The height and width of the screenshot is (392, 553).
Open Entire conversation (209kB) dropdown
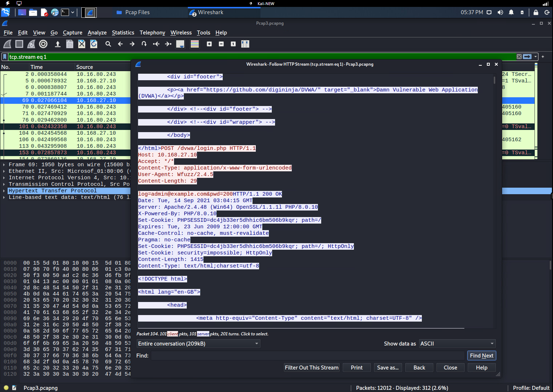[x=198, y=343]
